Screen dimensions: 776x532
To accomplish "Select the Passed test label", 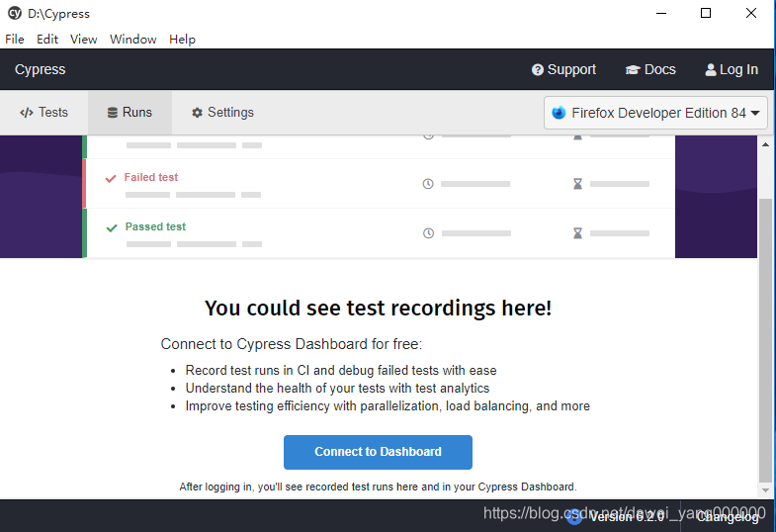I will tap(155, 226).
